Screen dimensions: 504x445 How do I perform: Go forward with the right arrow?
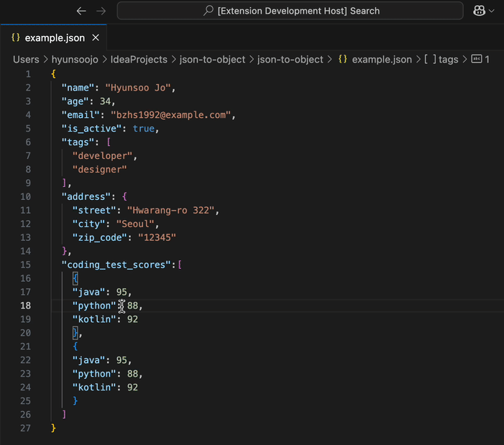[101, 11]
